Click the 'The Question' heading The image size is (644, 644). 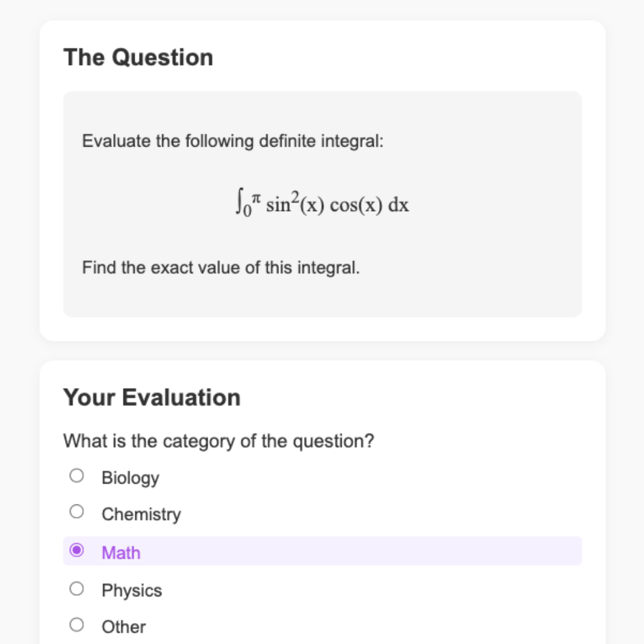(138, 57)
